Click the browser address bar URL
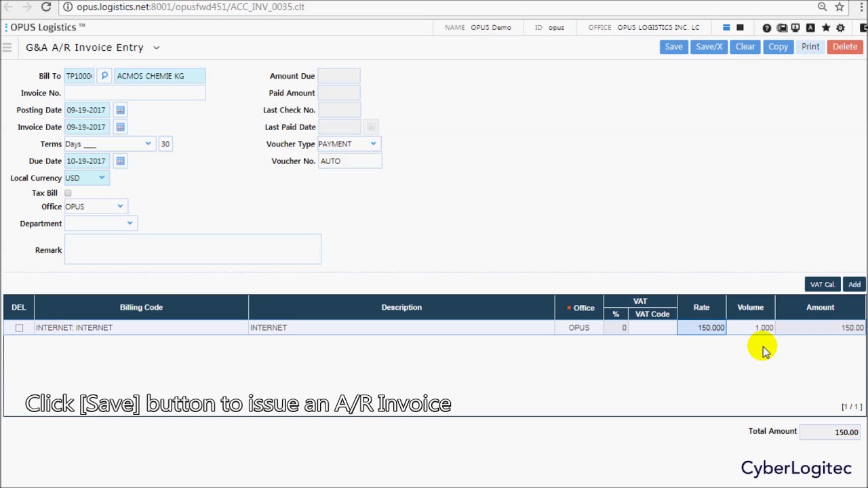868x488 pixels. pos(190,7)
